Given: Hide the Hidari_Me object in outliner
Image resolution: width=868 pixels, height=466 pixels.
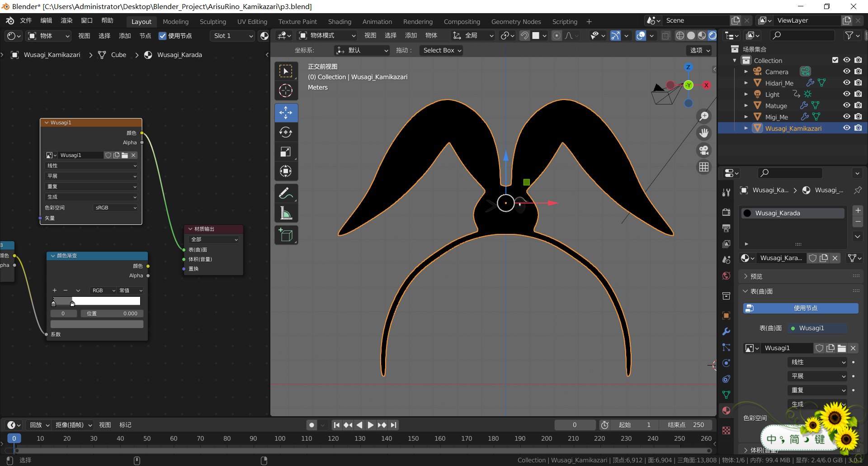Looking at the screenshot, I should 846,83.
